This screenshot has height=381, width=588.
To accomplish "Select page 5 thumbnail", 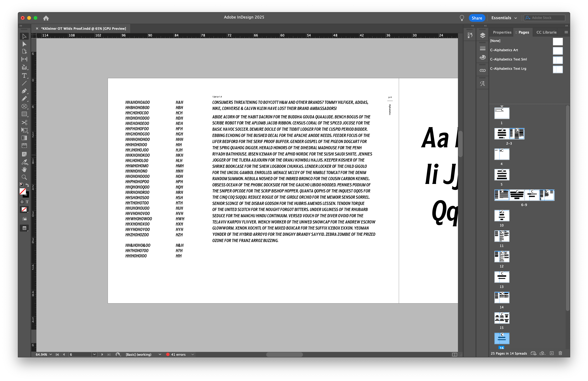I will 502,175.
